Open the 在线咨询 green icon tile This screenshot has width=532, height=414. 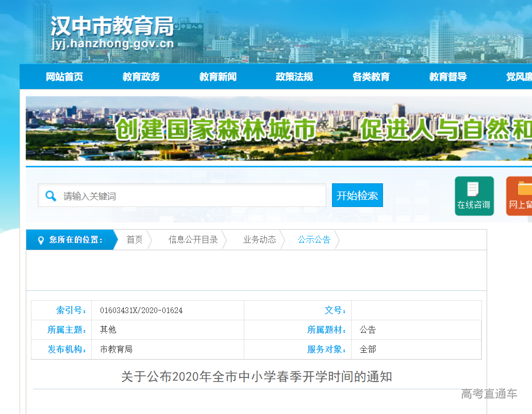(474, 196)
